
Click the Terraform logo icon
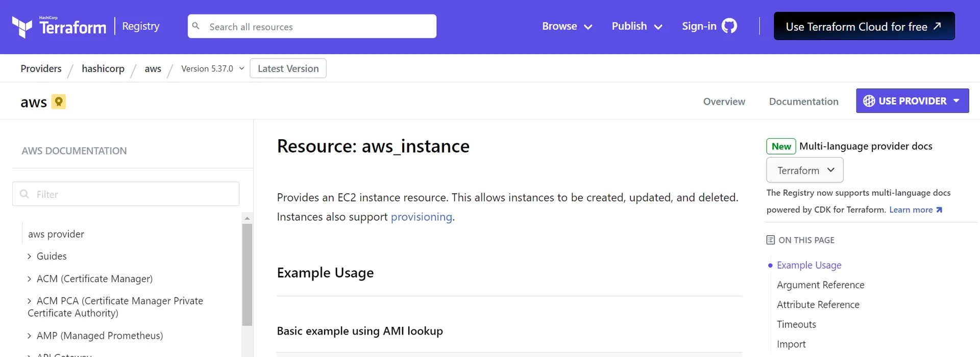(x=22, y=27)
